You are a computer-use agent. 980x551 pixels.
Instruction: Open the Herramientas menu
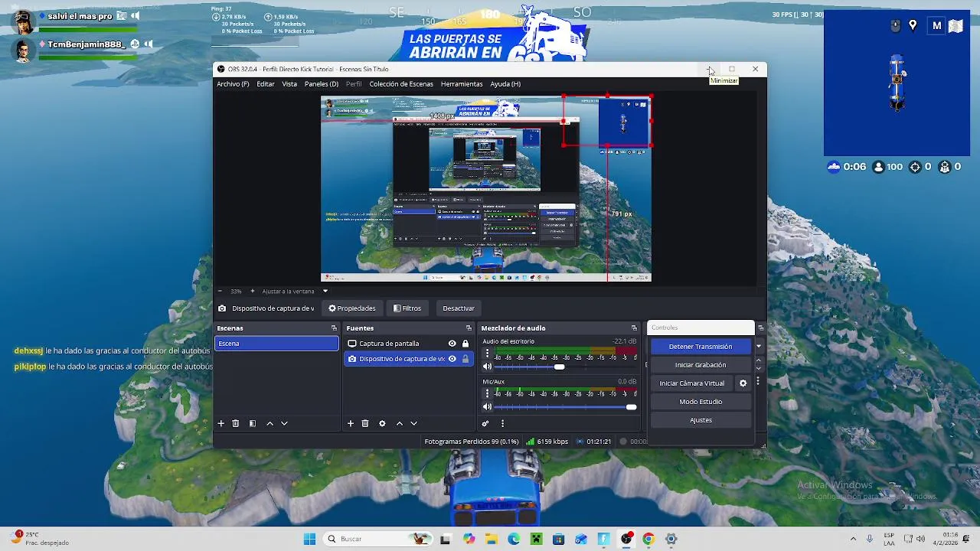[462, 84]
